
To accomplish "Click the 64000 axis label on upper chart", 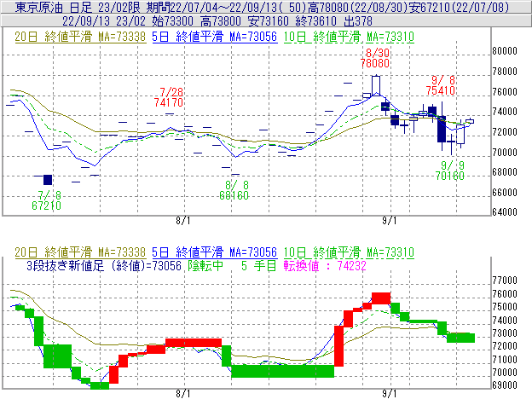I will pos(505,212).
